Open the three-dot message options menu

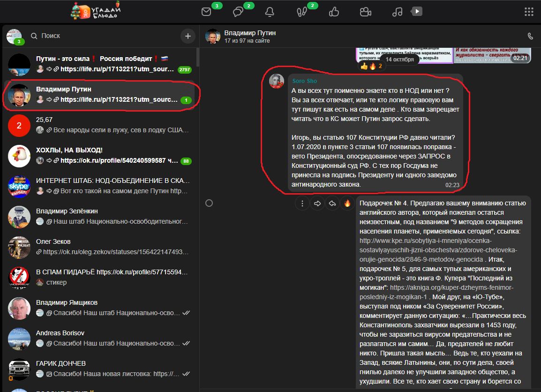302,204
